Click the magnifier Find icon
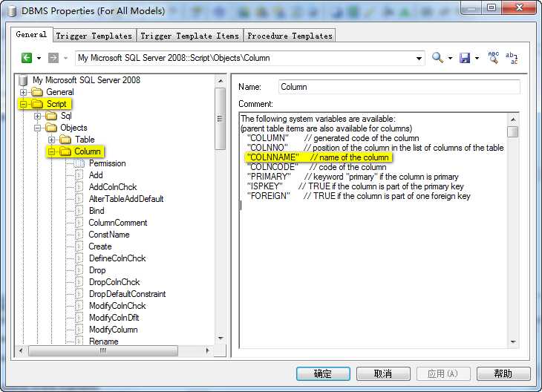The image size is (542, 392). (x=437, y=58)
